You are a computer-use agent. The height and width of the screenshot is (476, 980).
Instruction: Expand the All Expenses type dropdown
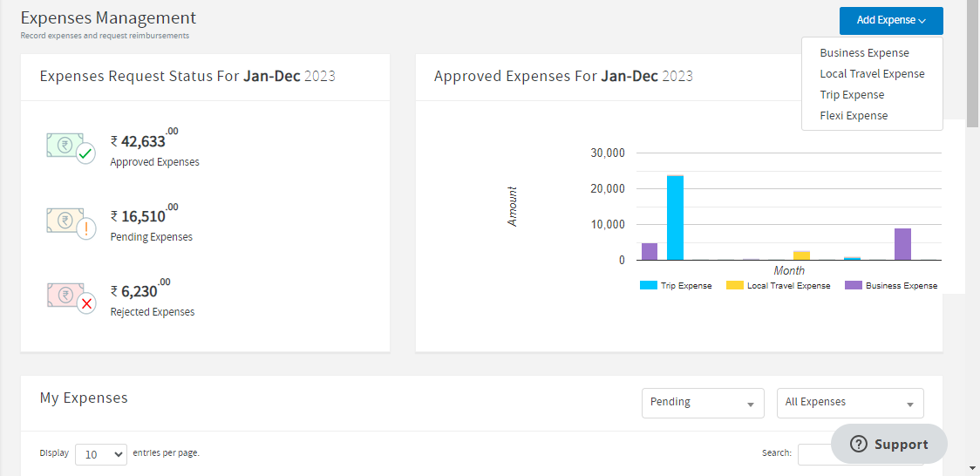[850, 403]
